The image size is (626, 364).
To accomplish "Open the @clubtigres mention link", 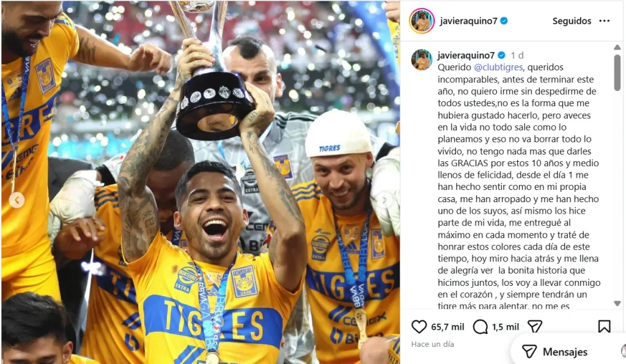I will tap(498, 67).
